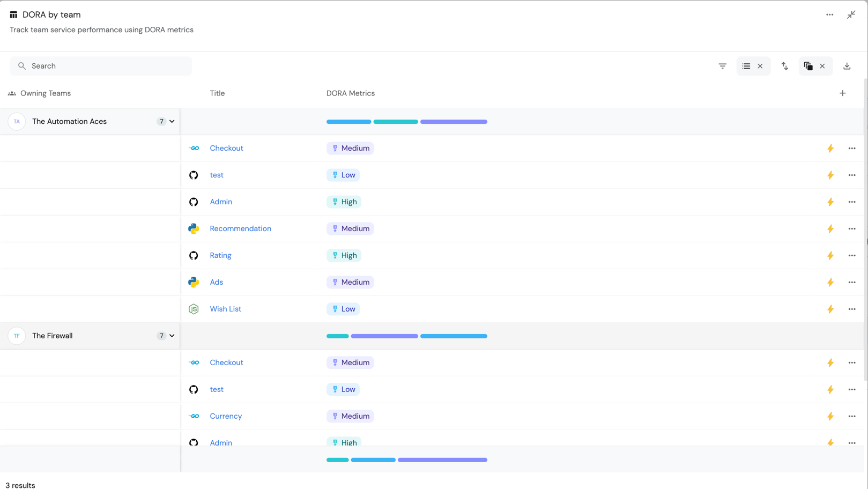This screenshot has height=489, width=868.
Task: Click the DORA Metrics column header
Action: pyautogui.click(x=351, y=93)
